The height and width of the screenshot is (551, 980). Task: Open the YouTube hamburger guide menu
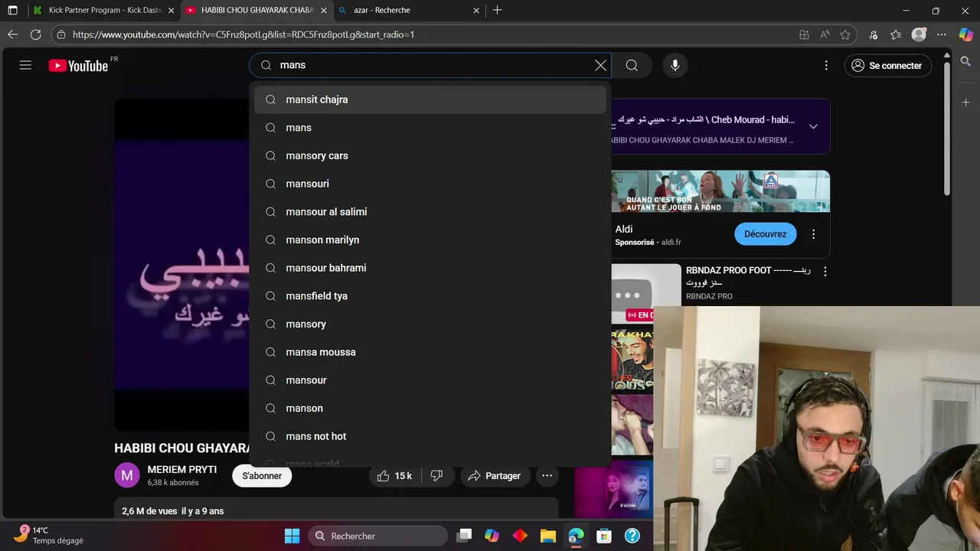(25, 65)
